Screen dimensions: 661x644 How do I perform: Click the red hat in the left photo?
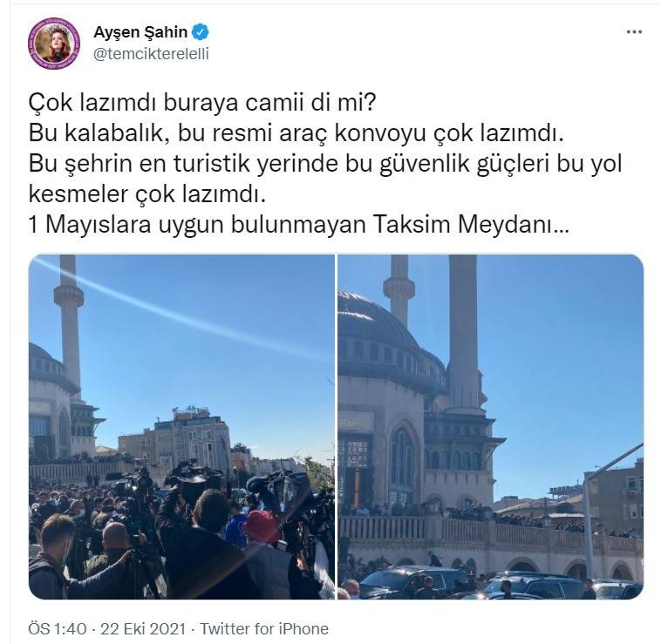pos(262,526)
